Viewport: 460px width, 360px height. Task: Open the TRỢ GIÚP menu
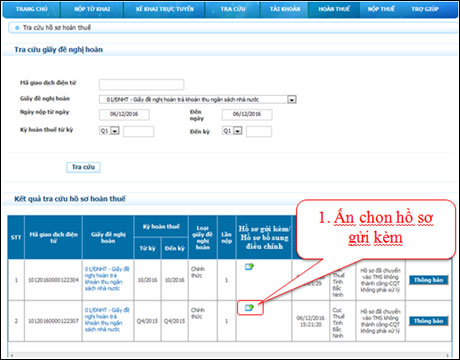[x=425, y=9]
